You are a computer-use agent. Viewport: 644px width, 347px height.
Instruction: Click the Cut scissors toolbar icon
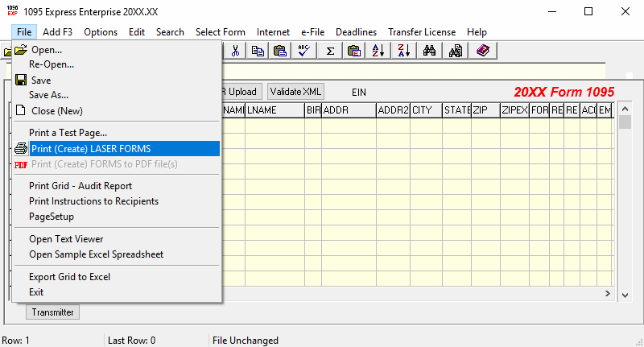click(235, 51)
